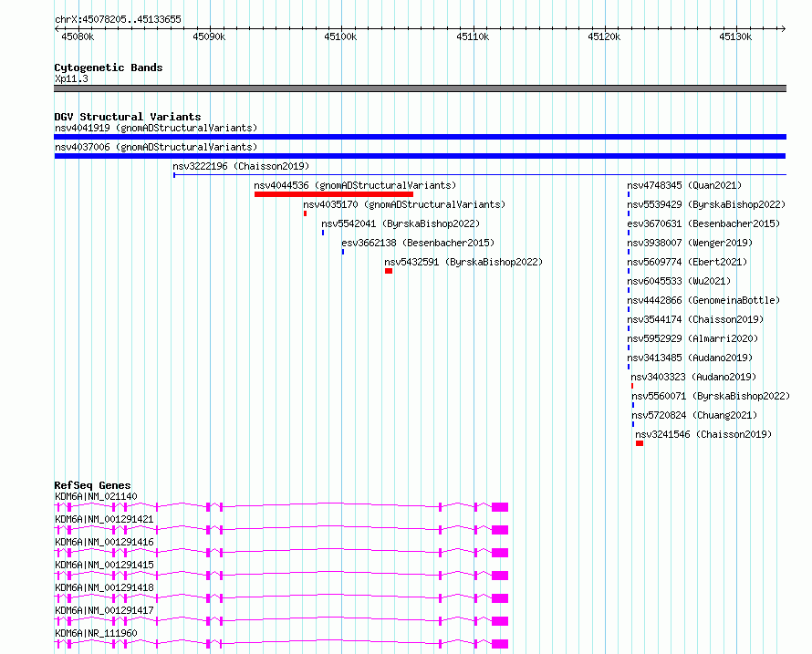
Task: Click the gray Xp11.3 band bar
Action: [420, 88]
